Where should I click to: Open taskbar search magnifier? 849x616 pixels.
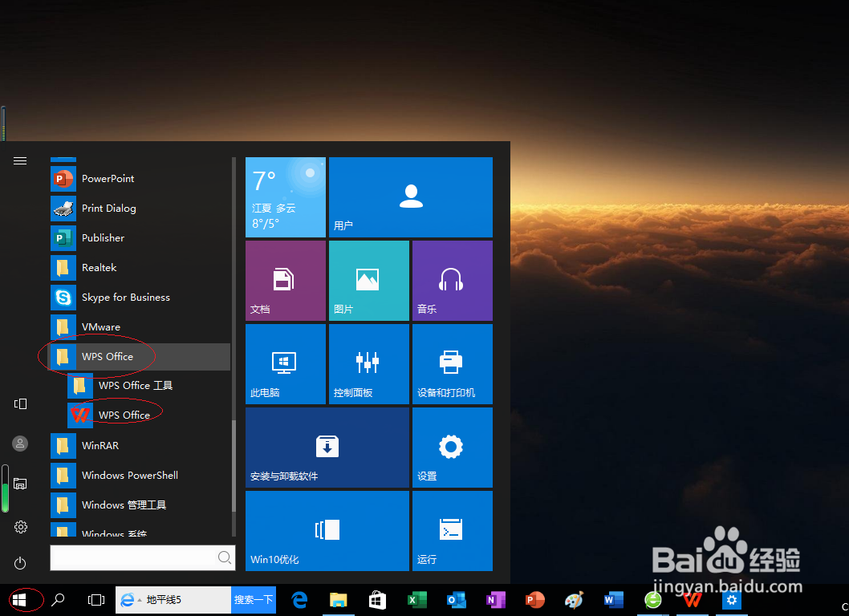click(58, 600)
